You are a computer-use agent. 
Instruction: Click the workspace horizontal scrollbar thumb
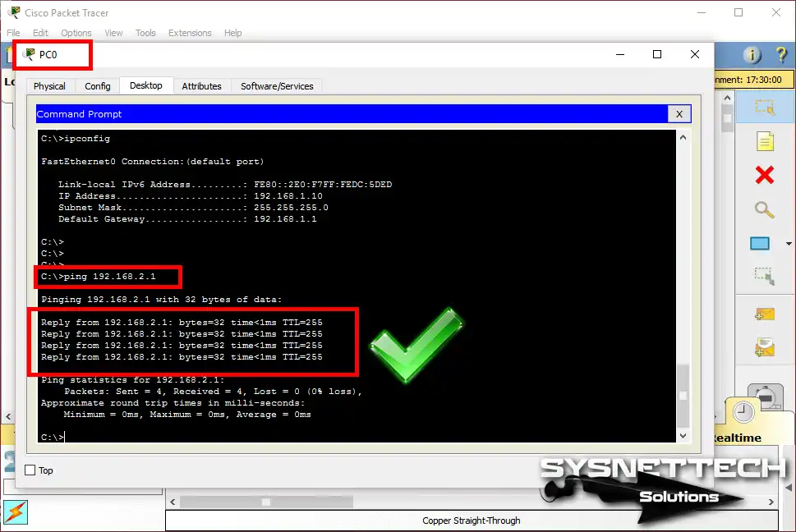click(266, 502)
